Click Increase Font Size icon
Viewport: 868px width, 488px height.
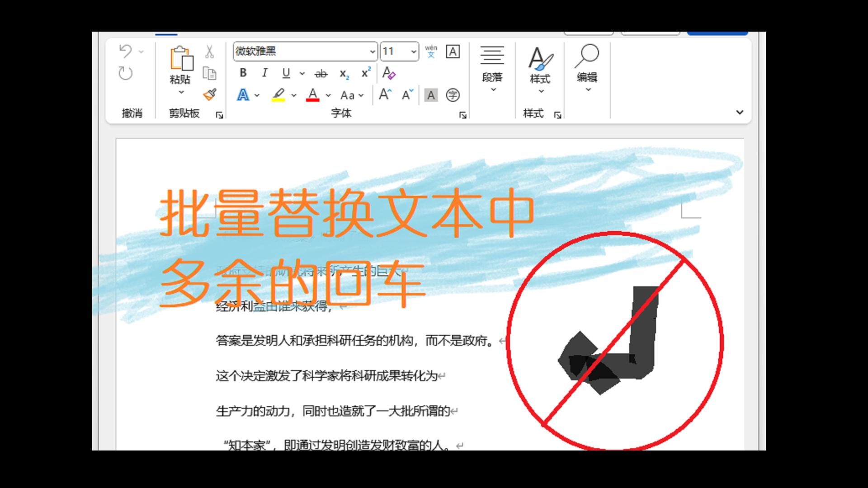pyautogui.click(x=385, y=94)
